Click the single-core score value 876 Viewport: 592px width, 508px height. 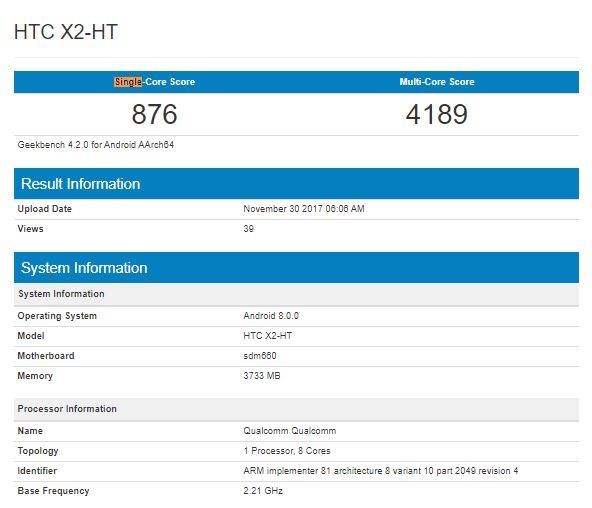[x=154, y=114]
